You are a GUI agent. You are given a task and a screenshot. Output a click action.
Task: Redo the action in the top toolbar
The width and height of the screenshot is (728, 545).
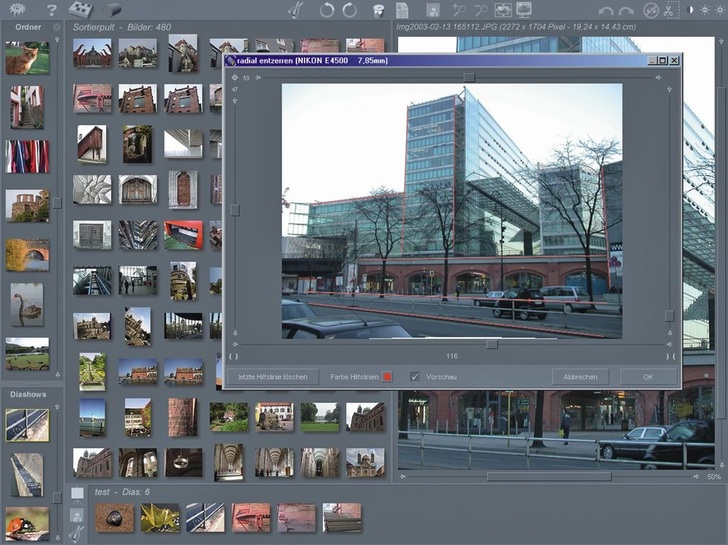pyautogui.click(x=626, y=11)
